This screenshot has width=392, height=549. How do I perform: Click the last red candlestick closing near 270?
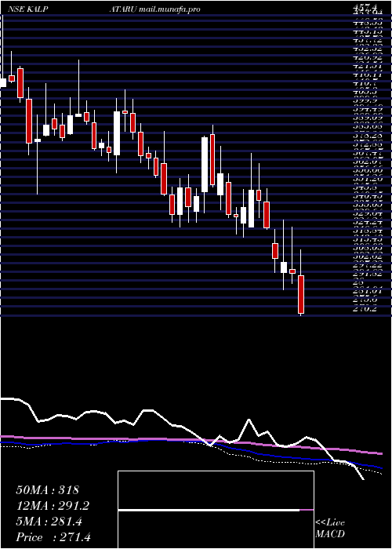[x=301, y=294]
